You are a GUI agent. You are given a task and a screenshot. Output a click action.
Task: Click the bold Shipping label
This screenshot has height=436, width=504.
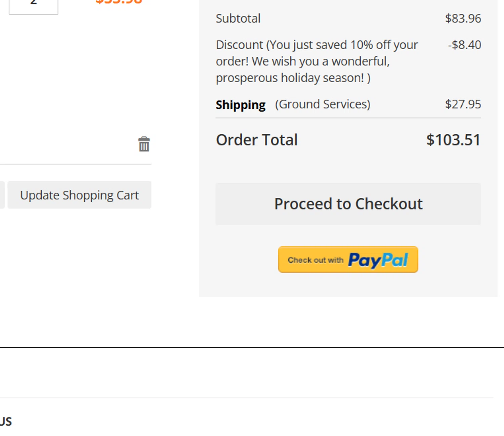241,105
